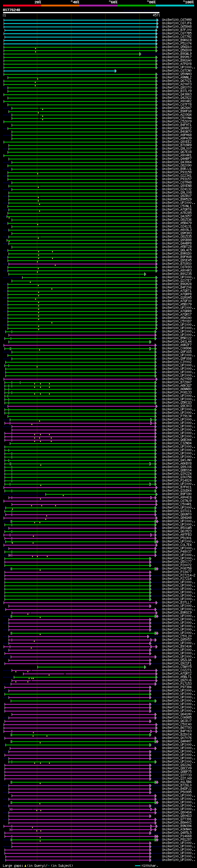Select the UniRef100_B3TLY9 label
This screenshot has width=197, height=868.
tap(177, 91)
